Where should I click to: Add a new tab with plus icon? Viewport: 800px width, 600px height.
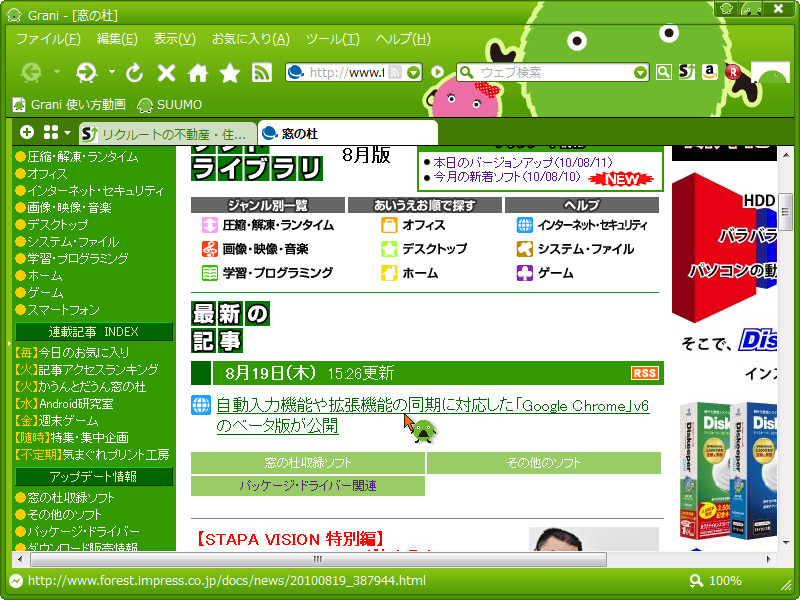click(x=27, y=133)
